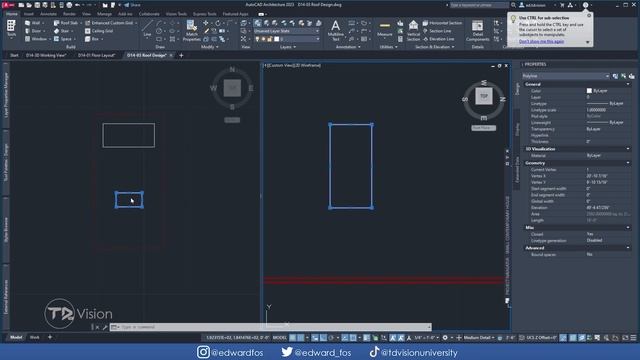640x360 pixels.
Task: Add a new drawing tab
Action: [181, 55]
